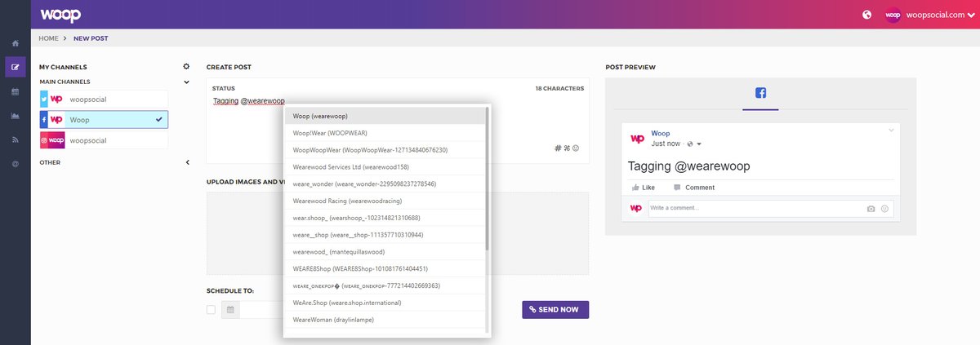The height and width of the screenshot is (345, 980).
Task: Select WeAre.Shop suggestion row
Action: click(x=385, y=303)
